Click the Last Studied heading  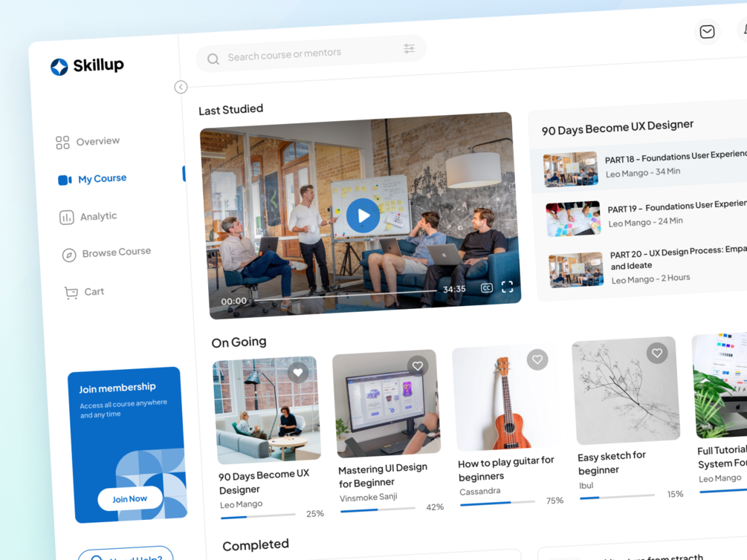[x=231, y=110]
